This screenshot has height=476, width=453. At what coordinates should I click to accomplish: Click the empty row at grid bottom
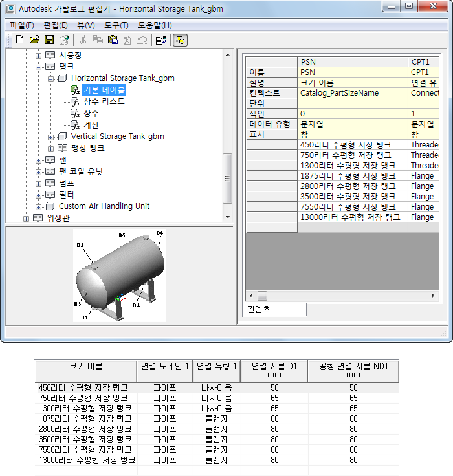coord(342,228)
